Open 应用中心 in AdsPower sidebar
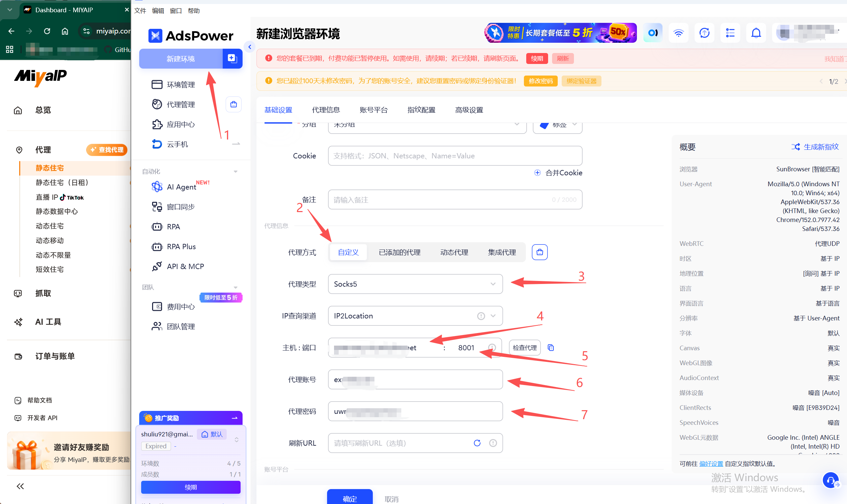Screen dimensions: 847x504 click(x=173, y=124)
